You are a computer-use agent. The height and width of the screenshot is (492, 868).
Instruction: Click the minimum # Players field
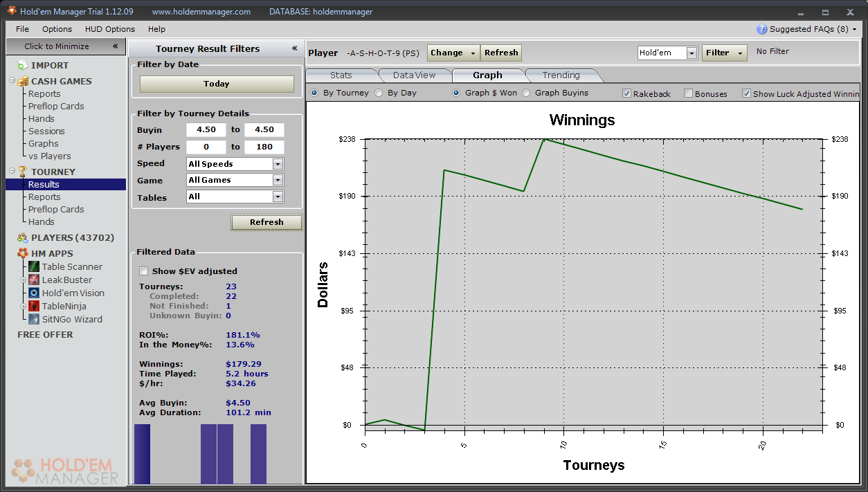206,147
